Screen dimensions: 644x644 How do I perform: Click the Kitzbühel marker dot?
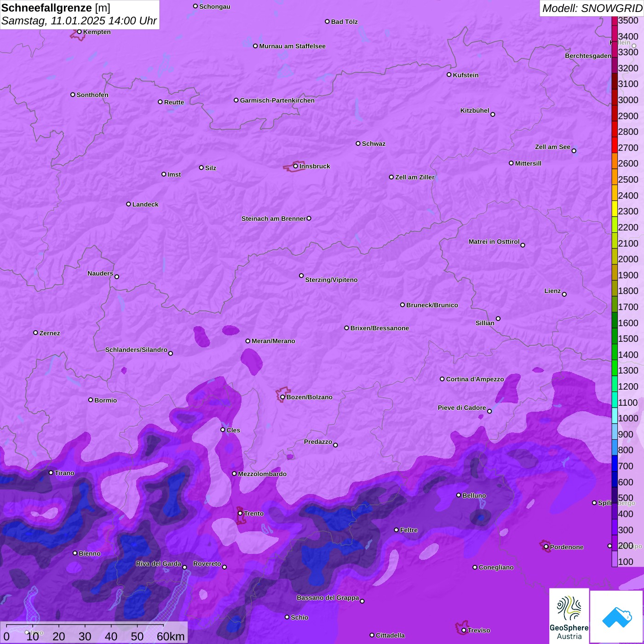493,114
